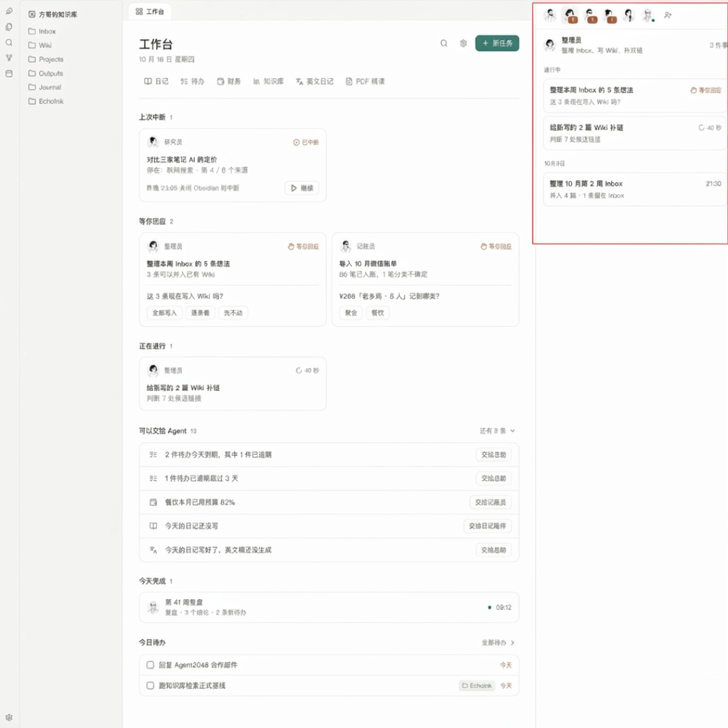The image size is (728, 728).
Task: Open 给新写的 2 篇 Wiki 补链 in right panel
Action: point(635,133)
